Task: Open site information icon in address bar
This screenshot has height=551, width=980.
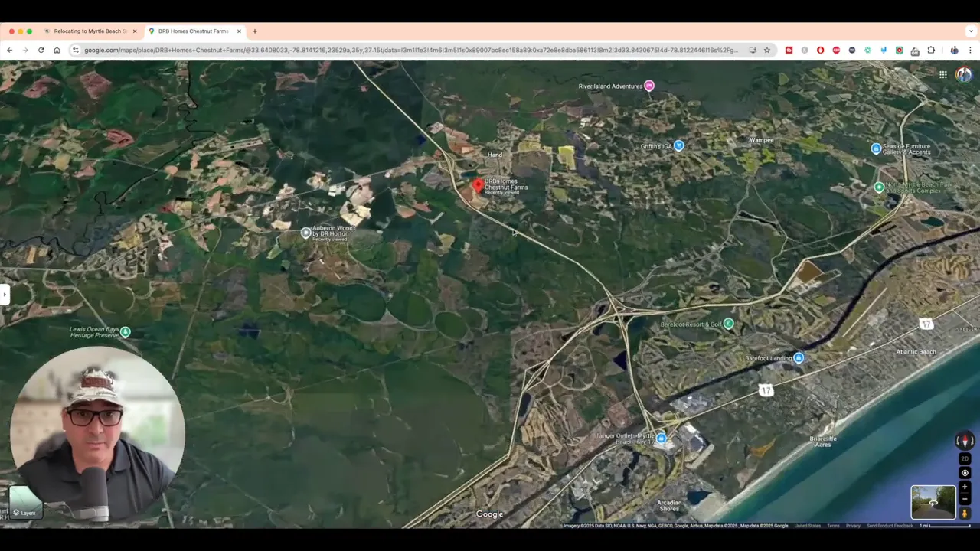Action: 75,51
